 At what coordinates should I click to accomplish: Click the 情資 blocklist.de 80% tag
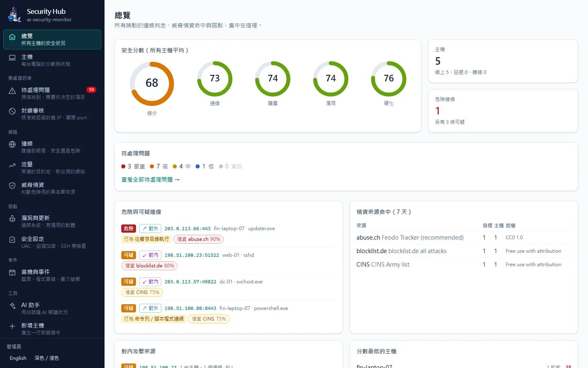(149, 266)
